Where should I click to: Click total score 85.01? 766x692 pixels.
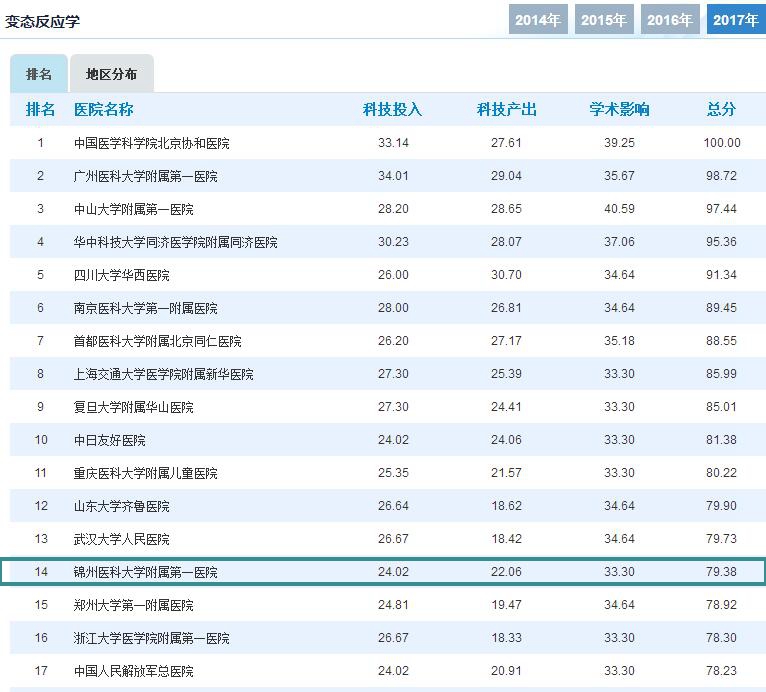(x=722, y=407)
